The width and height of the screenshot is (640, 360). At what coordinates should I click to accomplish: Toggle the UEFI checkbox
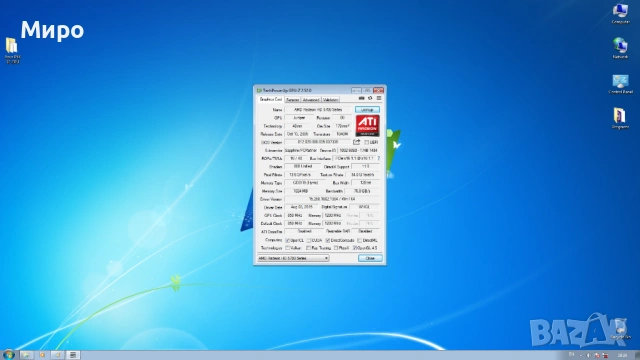click(x=366, y=142)
